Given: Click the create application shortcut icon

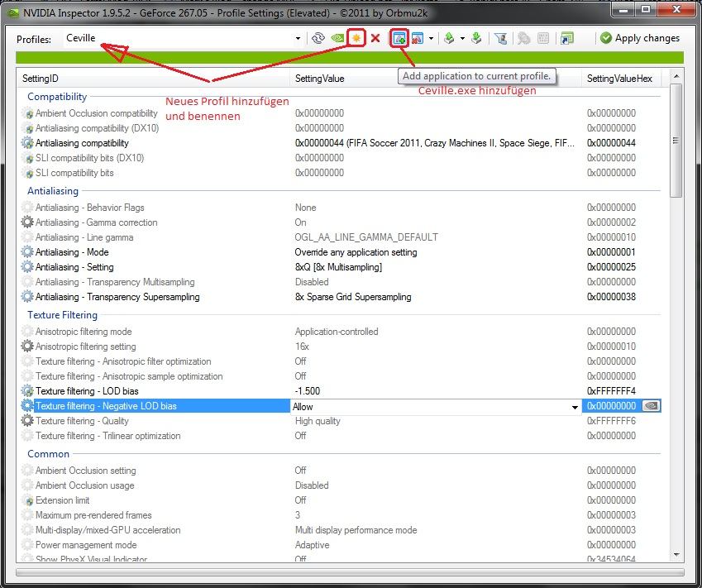Looking at the screenshot, I should click(x=566, y=39).
